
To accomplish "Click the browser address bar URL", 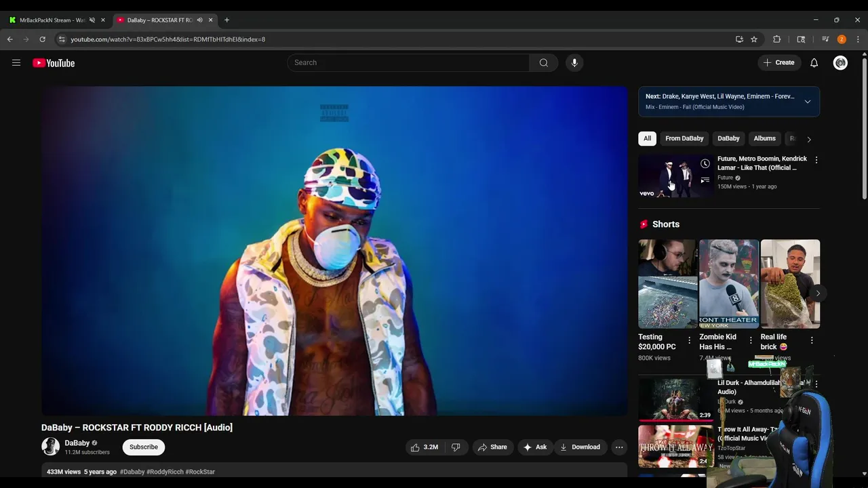I will coord(167,39).
